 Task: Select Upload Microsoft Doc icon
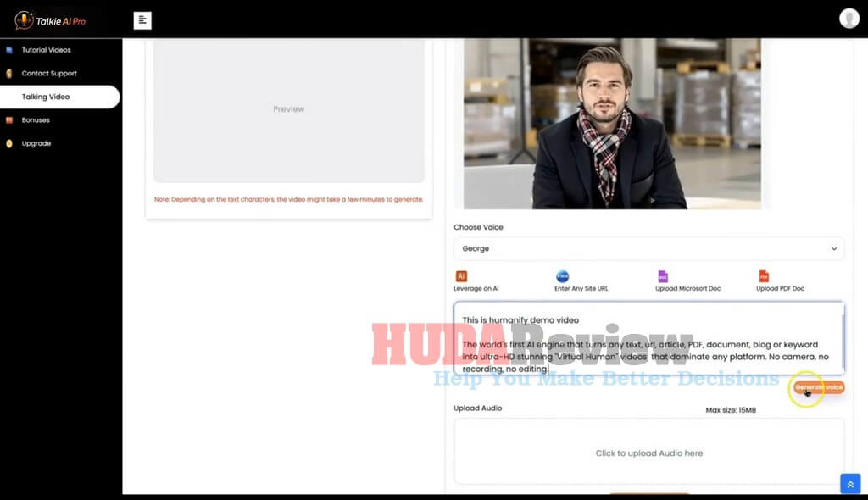tap(663, 276)
